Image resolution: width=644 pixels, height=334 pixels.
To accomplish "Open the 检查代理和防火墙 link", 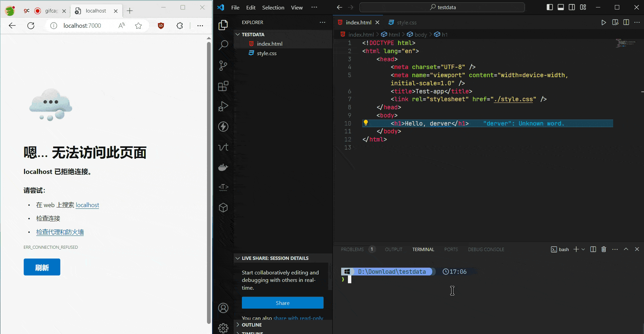I will click(x=60, y=232).
